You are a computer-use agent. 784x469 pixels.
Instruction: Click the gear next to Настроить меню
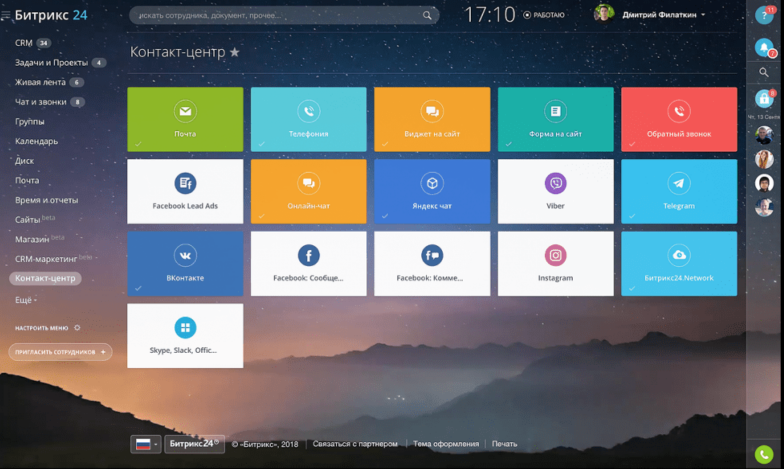coord(77,328)
